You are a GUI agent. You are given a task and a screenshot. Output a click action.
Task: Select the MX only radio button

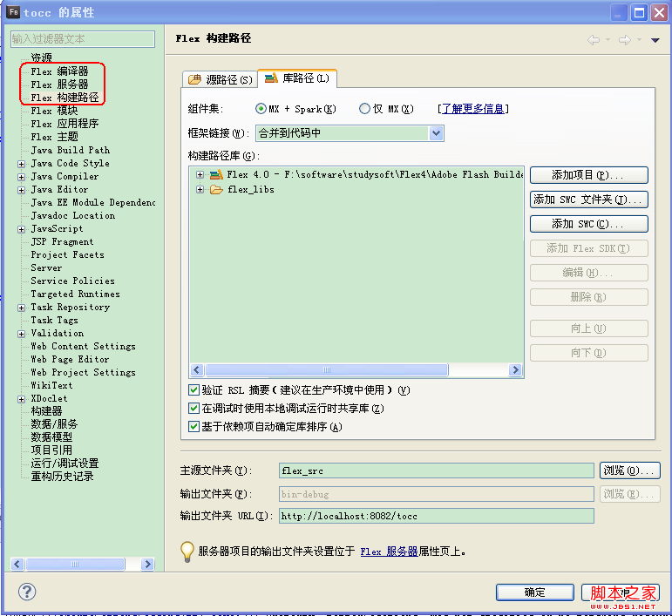pyautogui.click(x=364, y=109)
